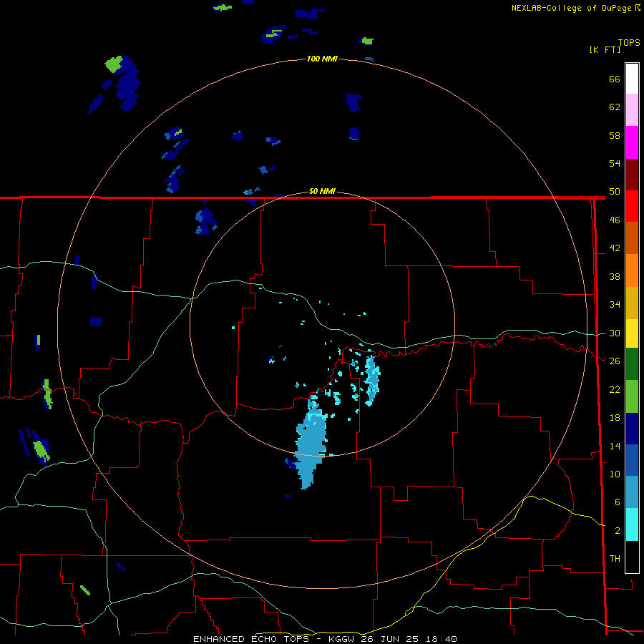
Task: Click the 50 NMI range ring label
Action: tap(322, 191)
